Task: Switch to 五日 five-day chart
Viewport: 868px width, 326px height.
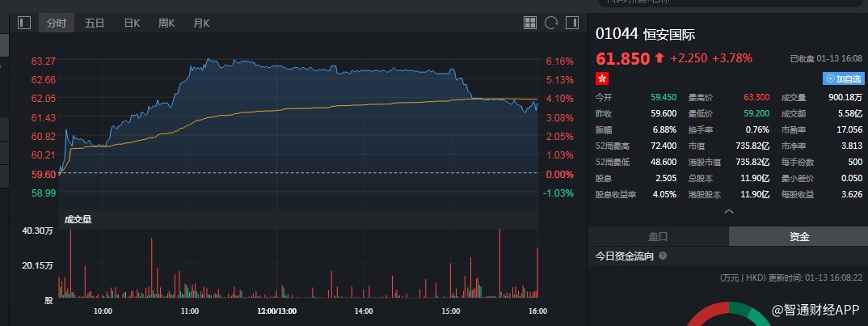Action: pyautogui.click(x=95, y=23)
